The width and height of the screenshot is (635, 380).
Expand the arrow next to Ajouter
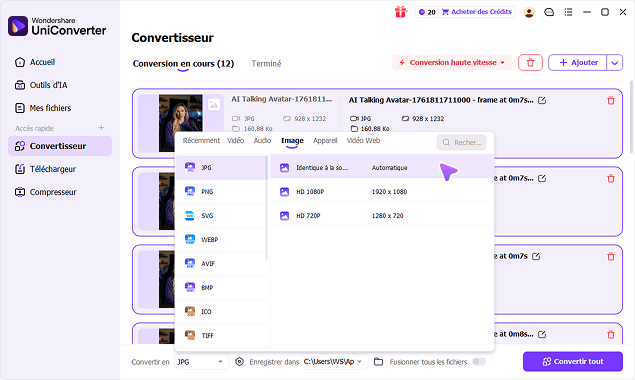point(614,63)
